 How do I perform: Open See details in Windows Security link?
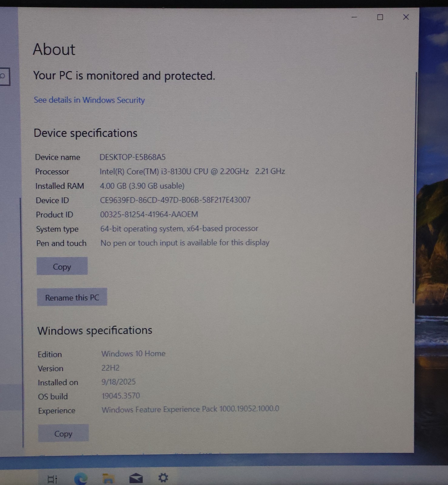click(89, 100)
